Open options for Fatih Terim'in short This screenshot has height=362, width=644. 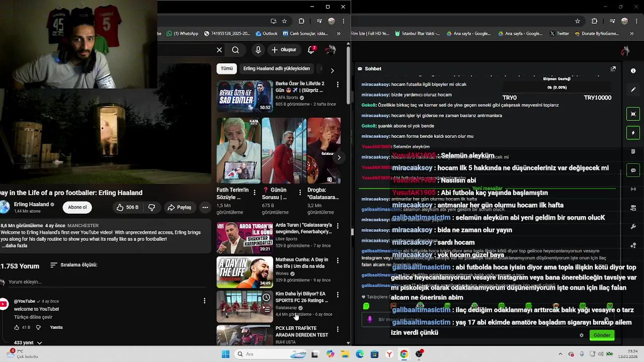click(x=254, y=192)
